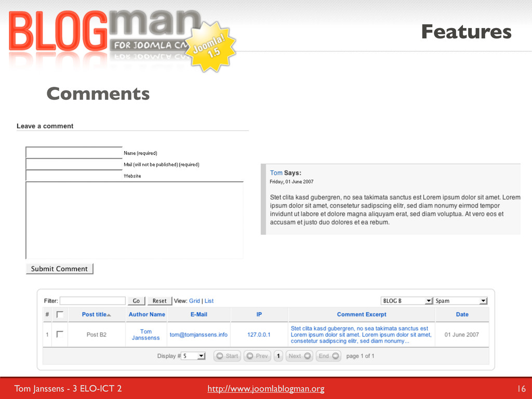The height and width of the screenshot is (399, 532).
Task: Click the Next pagination button
Action: [x=299, y=356]
